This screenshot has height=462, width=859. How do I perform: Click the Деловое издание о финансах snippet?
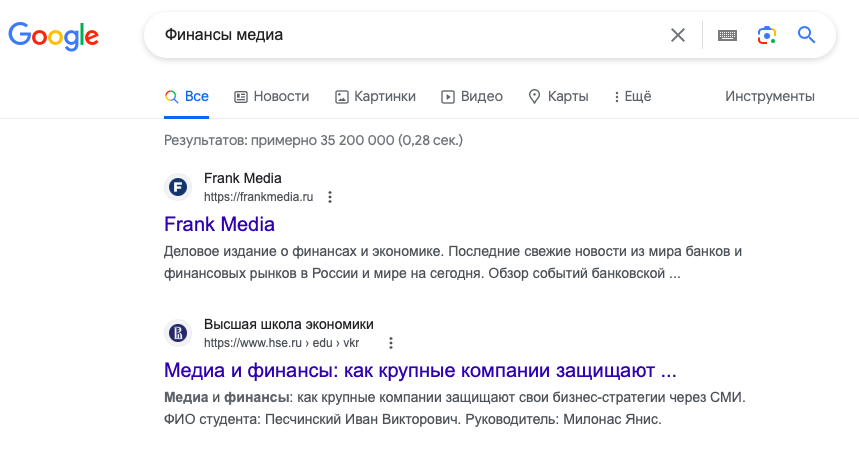point(453,262)
